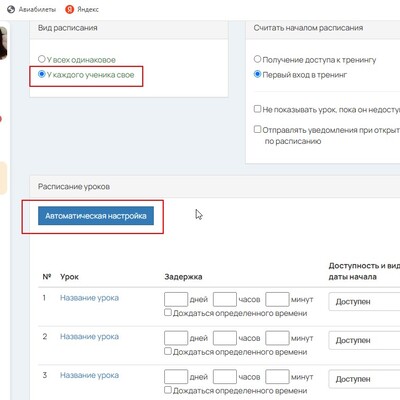The height and width of the screenshot is (400, 400).
Task: Expand the 'Доступен' dropdown for lesson 1
Action: coord(364,302)
